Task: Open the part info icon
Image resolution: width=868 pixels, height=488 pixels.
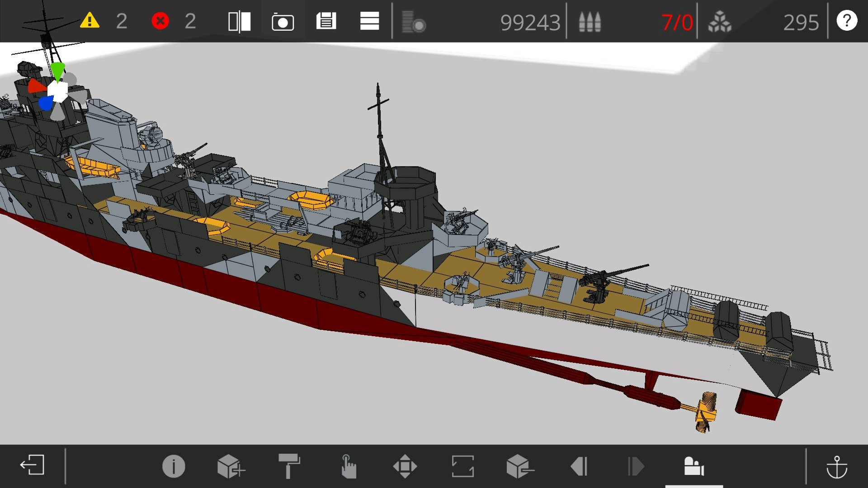Action: 174,466
